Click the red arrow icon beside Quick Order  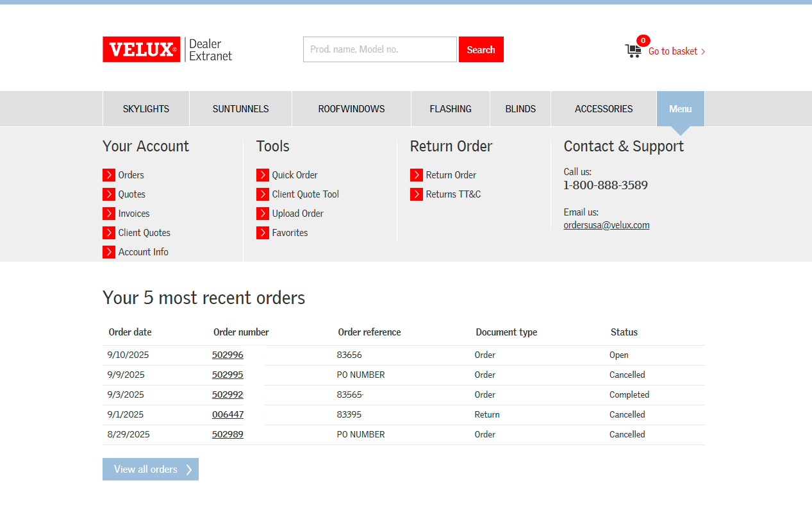pos(263,175)
